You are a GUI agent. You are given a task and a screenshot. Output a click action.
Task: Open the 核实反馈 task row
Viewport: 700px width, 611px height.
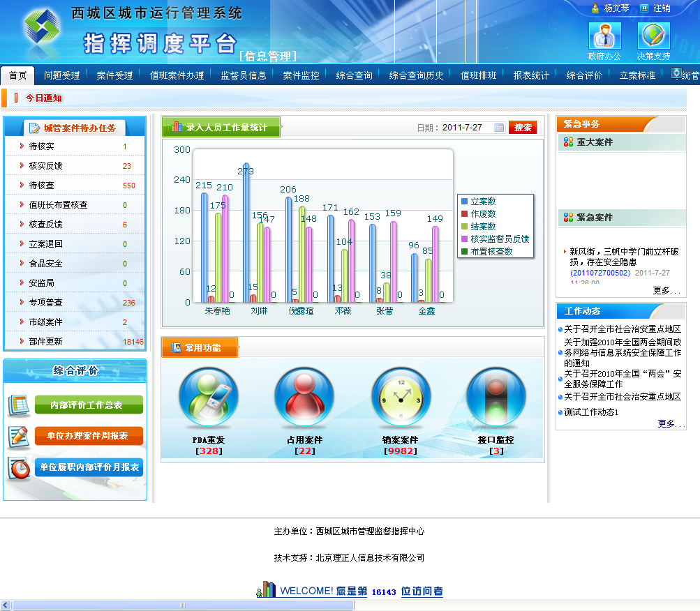75,166
